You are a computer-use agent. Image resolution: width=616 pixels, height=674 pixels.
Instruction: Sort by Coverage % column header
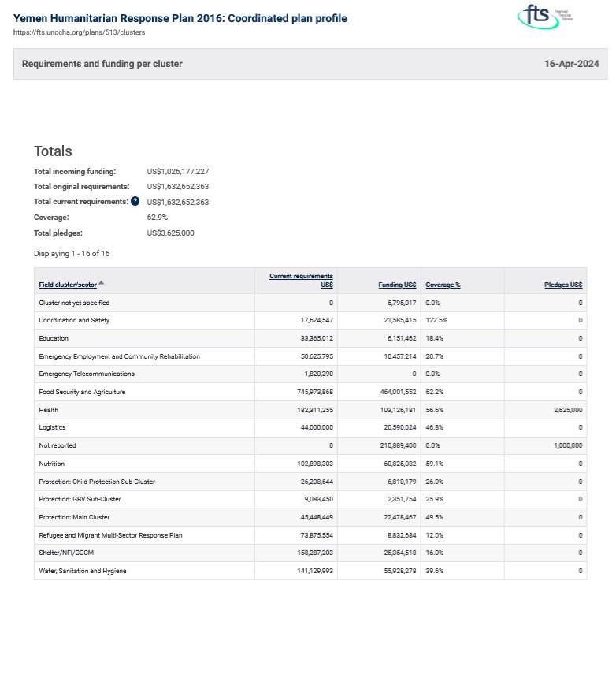coord(443,285)
